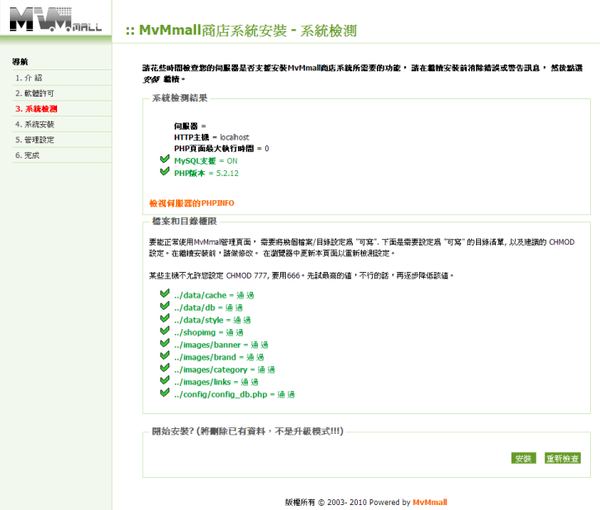Click the PHP頁面最大執行時間 = 0 line
The width and height of the screenshot is (600, 510).
coord(222,148)
